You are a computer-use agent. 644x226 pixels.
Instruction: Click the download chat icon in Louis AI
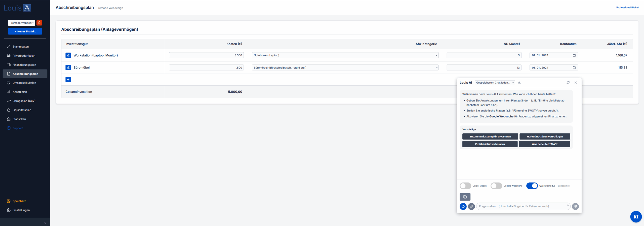(519, 83)
